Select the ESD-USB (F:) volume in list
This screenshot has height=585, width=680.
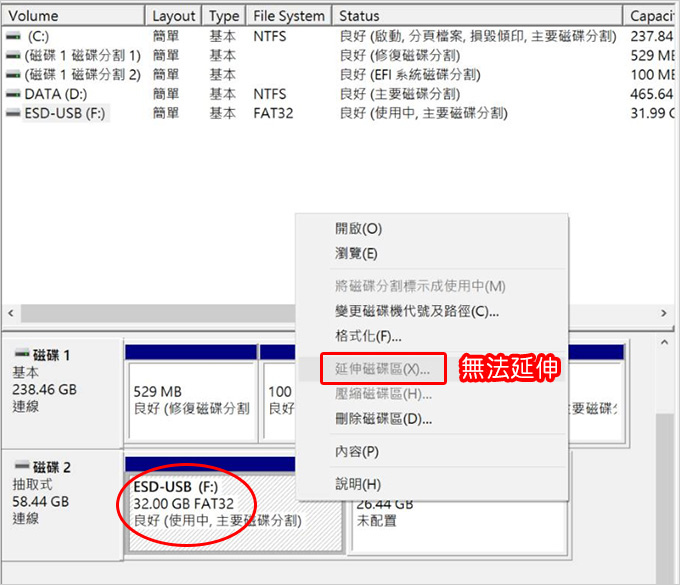[x=65, y=113]
